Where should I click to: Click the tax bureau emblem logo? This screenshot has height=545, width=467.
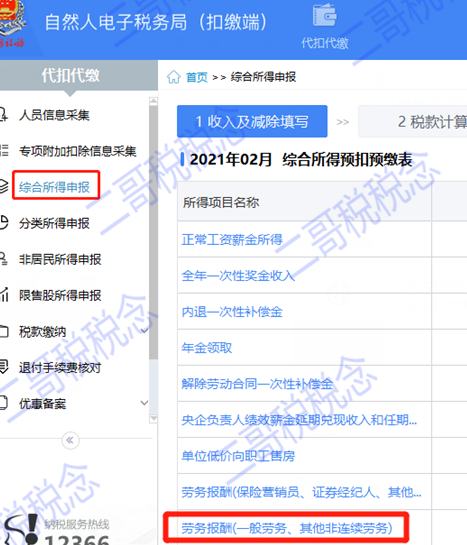coord(12,24)
